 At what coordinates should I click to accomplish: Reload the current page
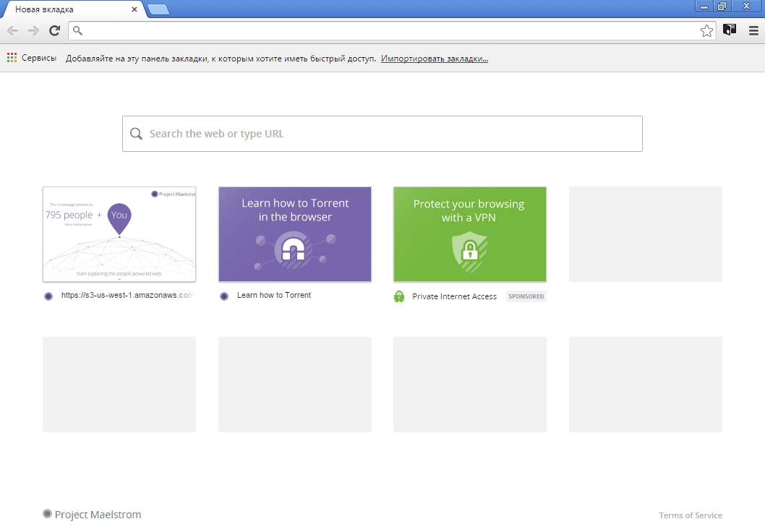tap(55, 31)
